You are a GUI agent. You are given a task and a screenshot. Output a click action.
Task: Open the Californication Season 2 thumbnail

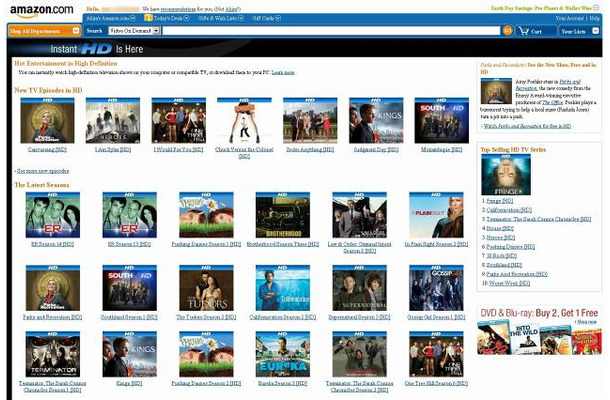point(283,288)
